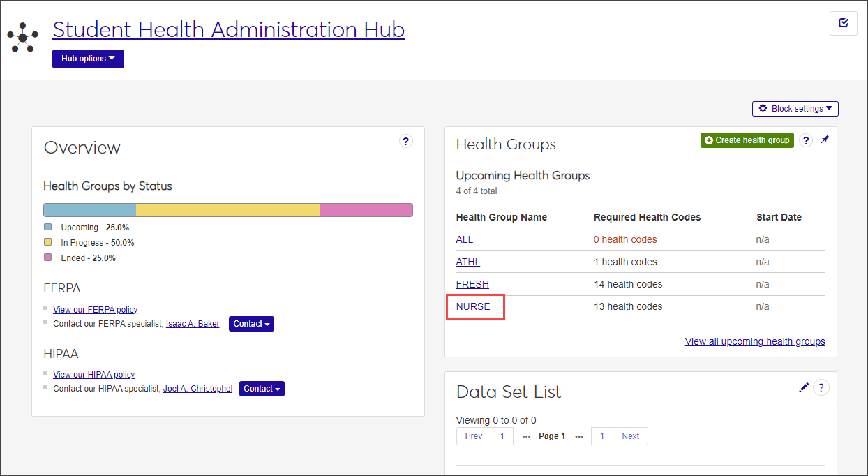868x476 pixels.
Task: Click the Prev page button
Action: point(474,436)
